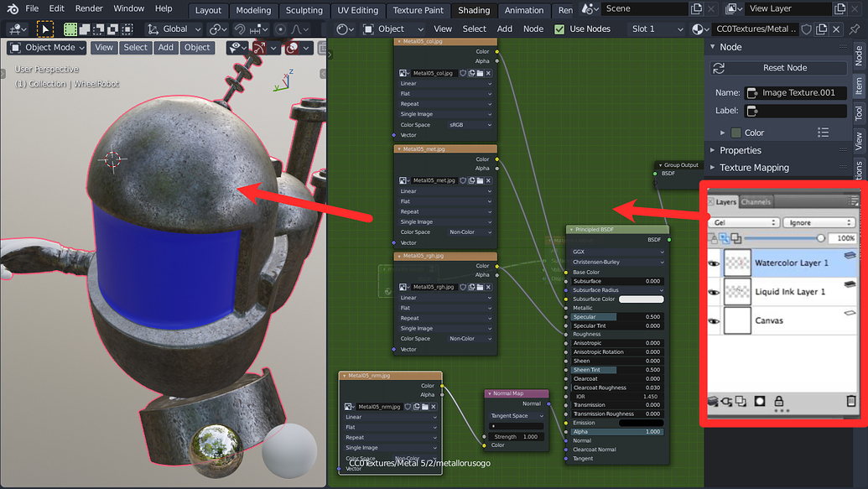Open the Global orientation dropdown
Screen dimensions: 868x489
175,29
